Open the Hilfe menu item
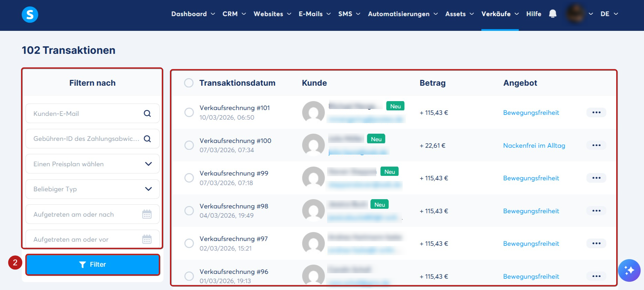 pyautogui.click(x=533, y=14)
